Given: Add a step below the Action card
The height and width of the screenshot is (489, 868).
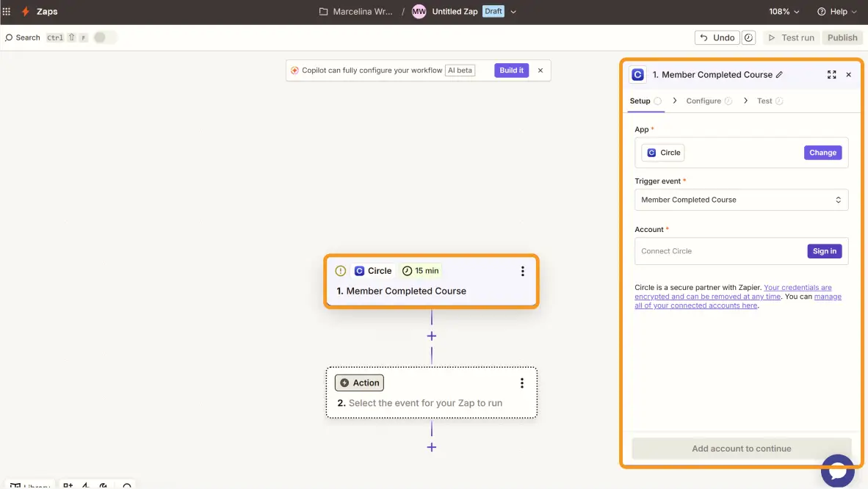Looking at the screenshot, I should (431, 447).
